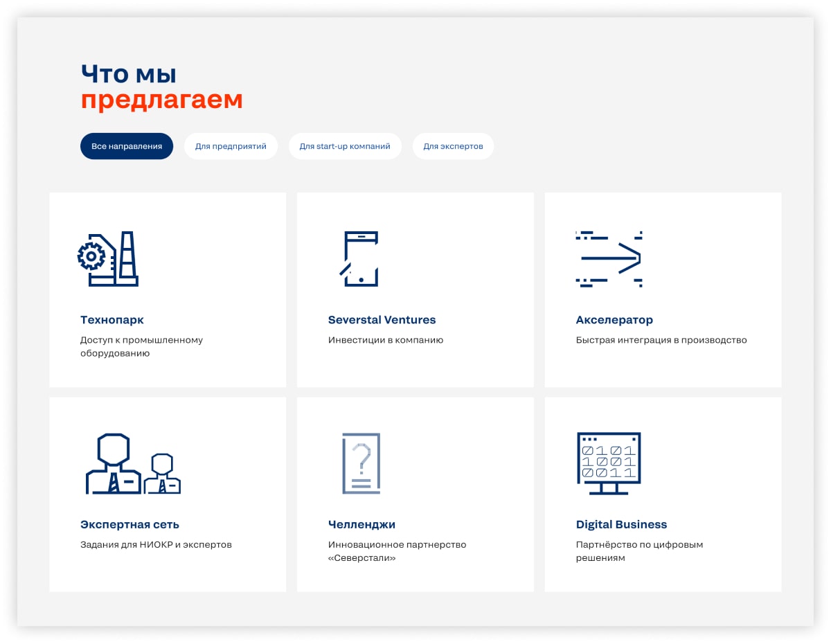Click "Инвестиции в компанию" description text
The image size is (831, 644).
[x=386, y=340]
